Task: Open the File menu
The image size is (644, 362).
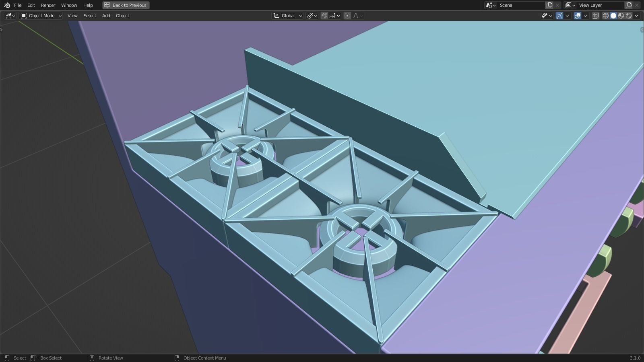Action: (18, 5)
